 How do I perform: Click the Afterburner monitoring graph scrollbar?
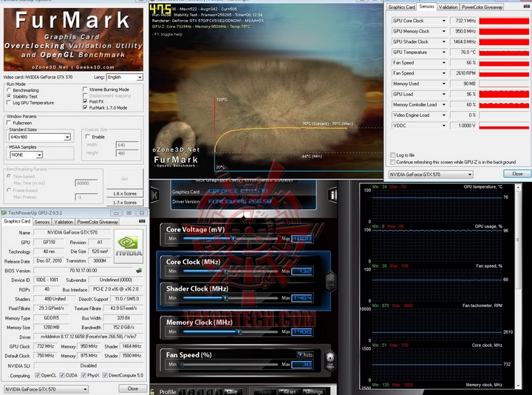[518, 286]
